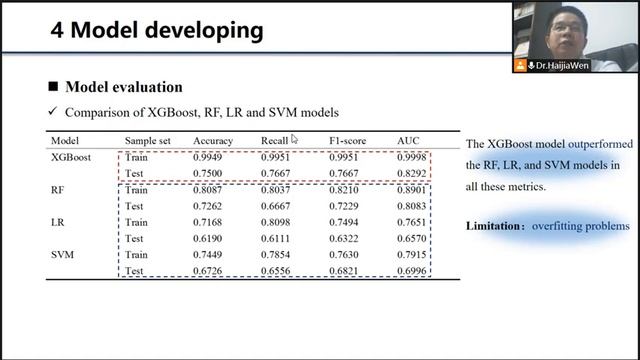Click the 'AUC' column header
This screenshot has width=640, height=360.
pyautogui.click(x=408, y=141)
